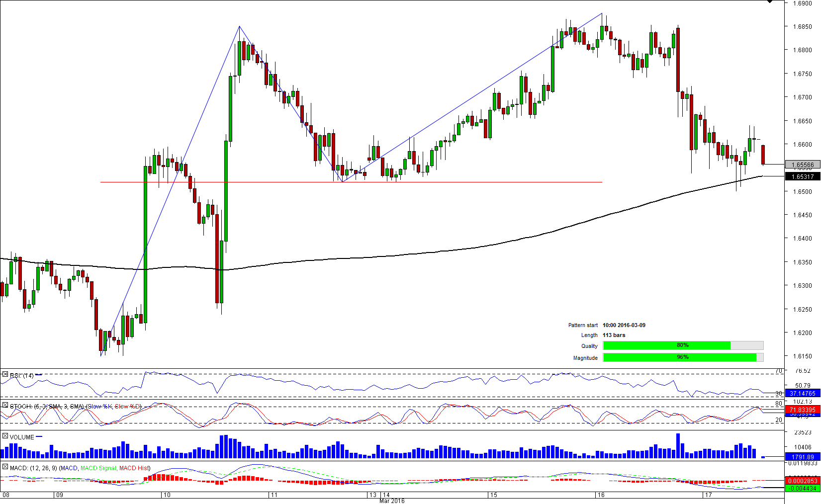
Task: Click the 1.6500 price axis label
Action: click(x=802, y=191)
